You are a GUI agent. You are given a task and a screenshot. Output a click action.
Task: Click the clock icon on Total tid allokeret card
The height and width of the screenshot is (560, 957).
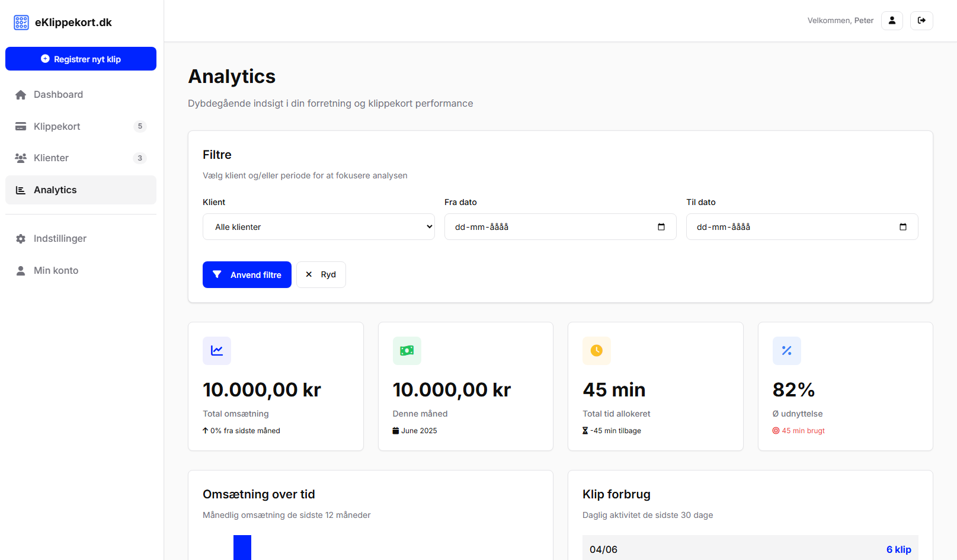pyautogui.click(x=597, y=350)
